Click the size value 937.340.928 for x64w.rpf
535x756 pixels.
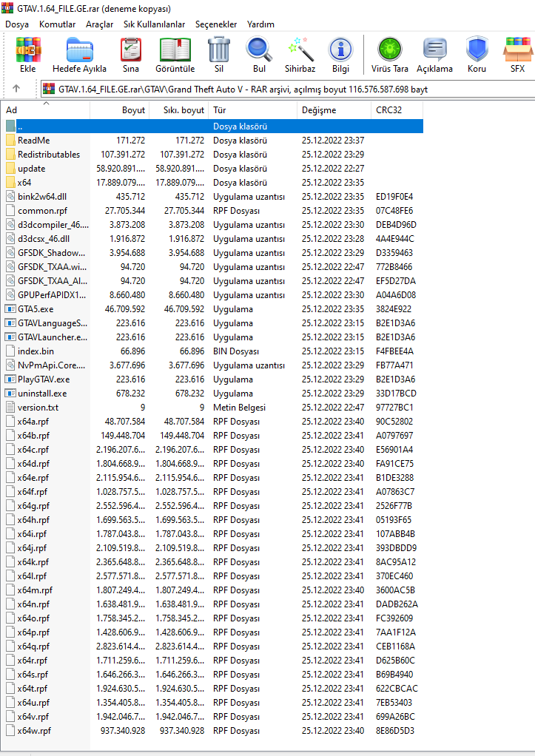pos(123,731)
